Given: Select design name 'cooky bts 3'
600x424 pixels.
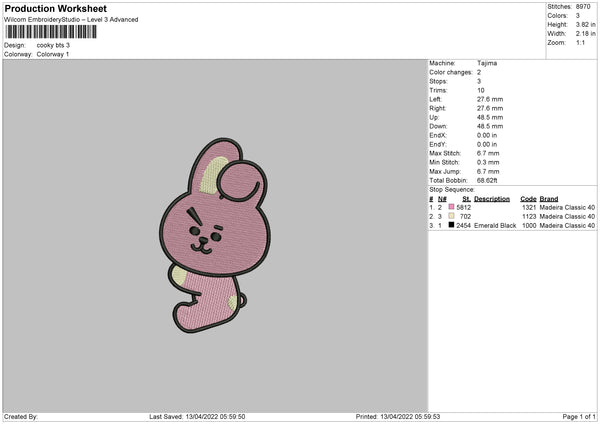Looking at the screenshot, I should pos(53,45).
